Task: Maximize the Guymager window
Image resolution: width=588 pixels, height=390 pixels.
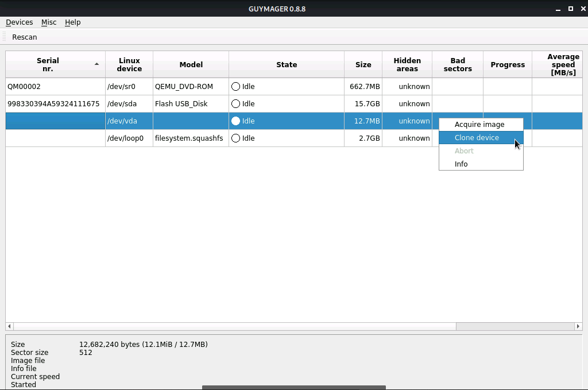Action: [570, 9]
